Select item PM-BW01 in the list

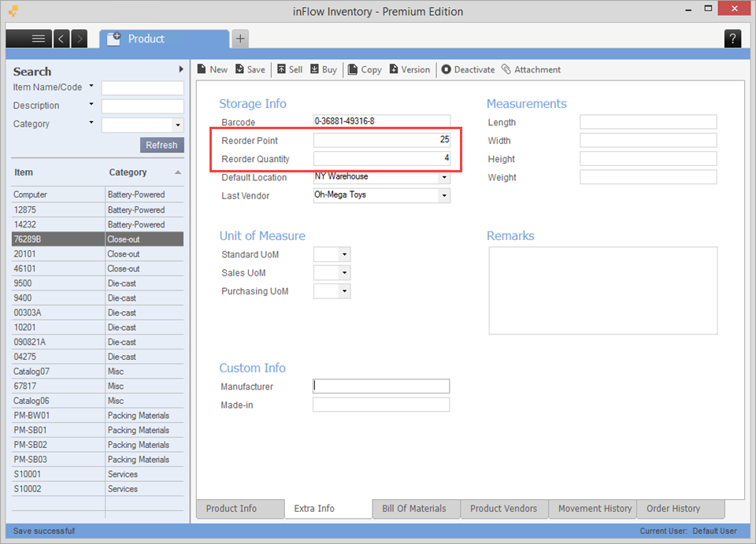(98, 416)
